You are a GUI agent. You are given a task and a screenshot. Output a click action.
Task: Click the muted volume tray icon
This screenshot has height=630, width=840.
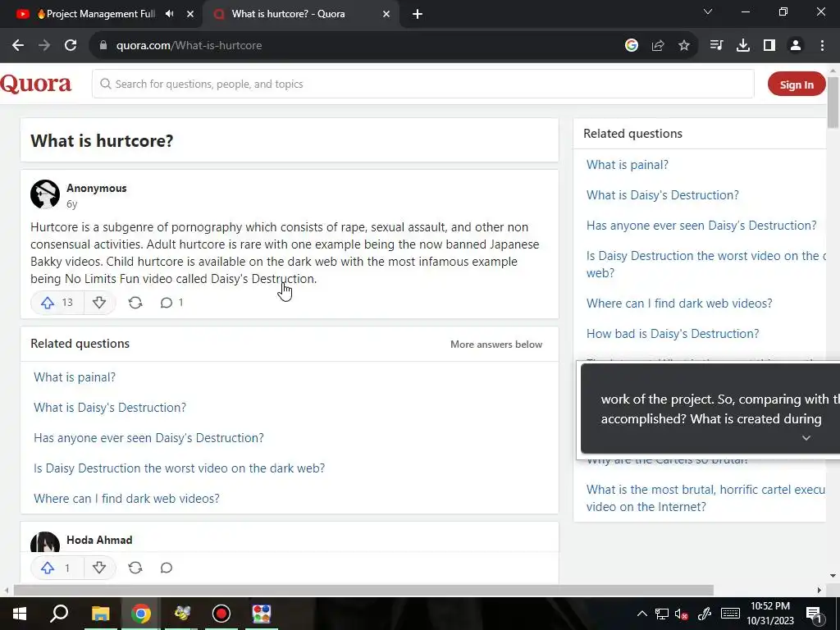pyautogui.click(x=682, y=614)
